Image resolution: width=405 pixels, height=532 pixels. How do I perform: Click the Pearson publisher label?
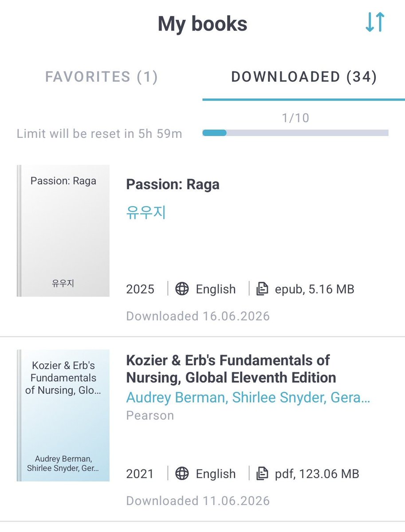click(x=150, y=416)
